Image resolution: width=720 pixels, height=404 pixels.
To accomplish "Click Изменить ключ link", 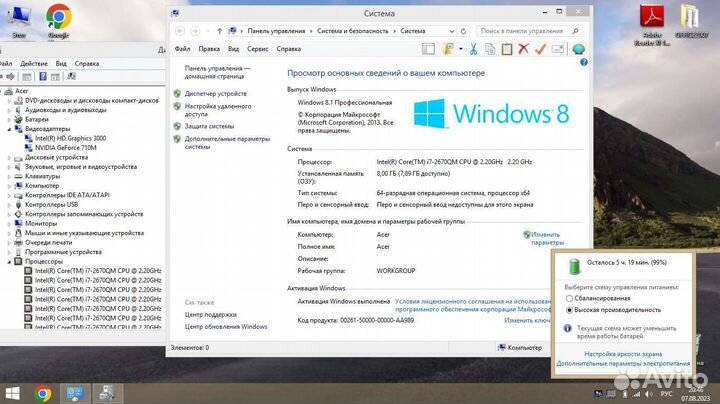I will (527, 320).
